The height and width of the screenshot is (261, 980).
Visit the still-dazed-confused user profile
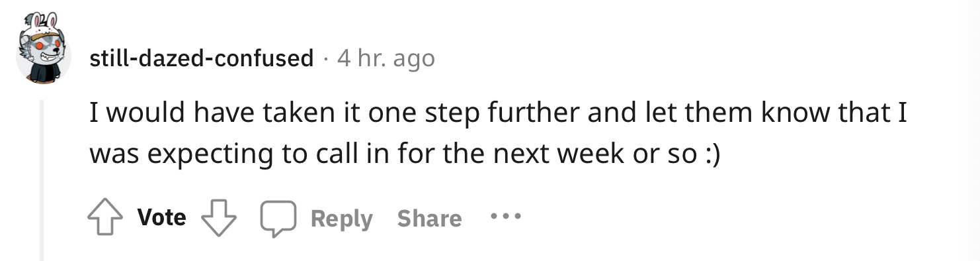tap(202, 58)
